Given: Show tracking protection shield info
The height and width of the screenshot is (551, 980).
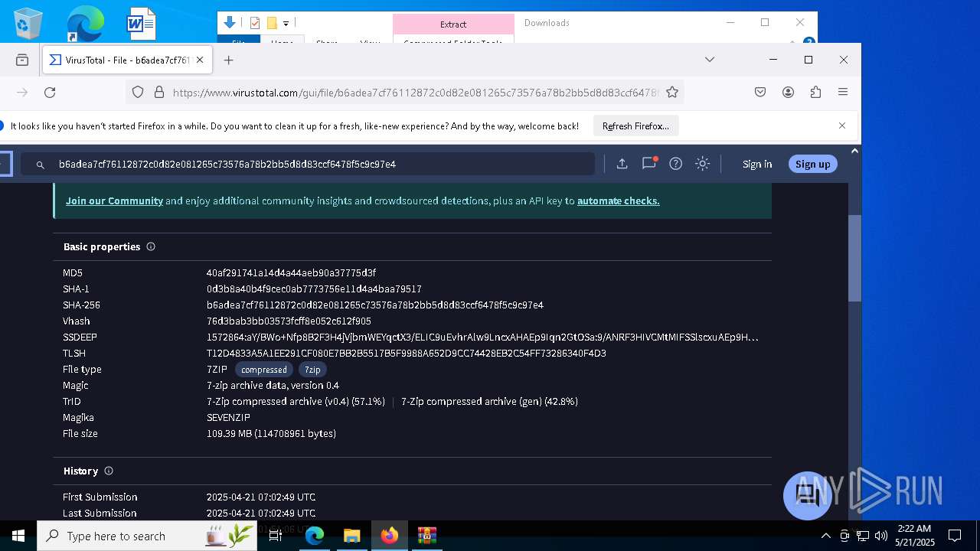Looking at the screenshot, I should [138, 93].
